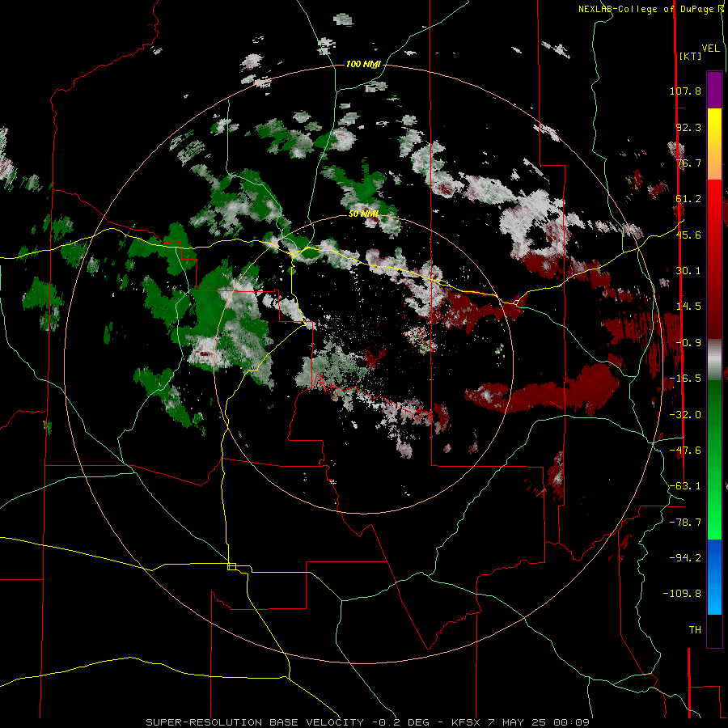The height and width of the screenshot is (728, 728).
Task: Click the 61.2 velocity scale value
Action: 688,199
